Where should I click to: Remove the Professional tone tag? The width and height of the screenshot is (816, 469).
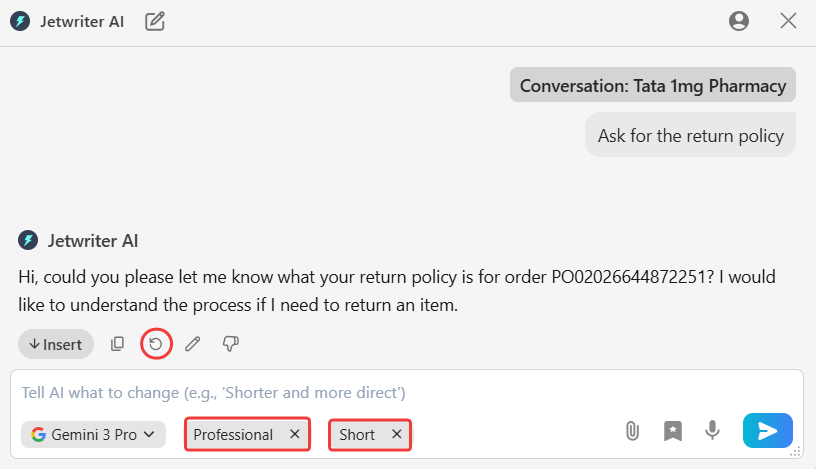pyautogui.click(x=294, y=434)
